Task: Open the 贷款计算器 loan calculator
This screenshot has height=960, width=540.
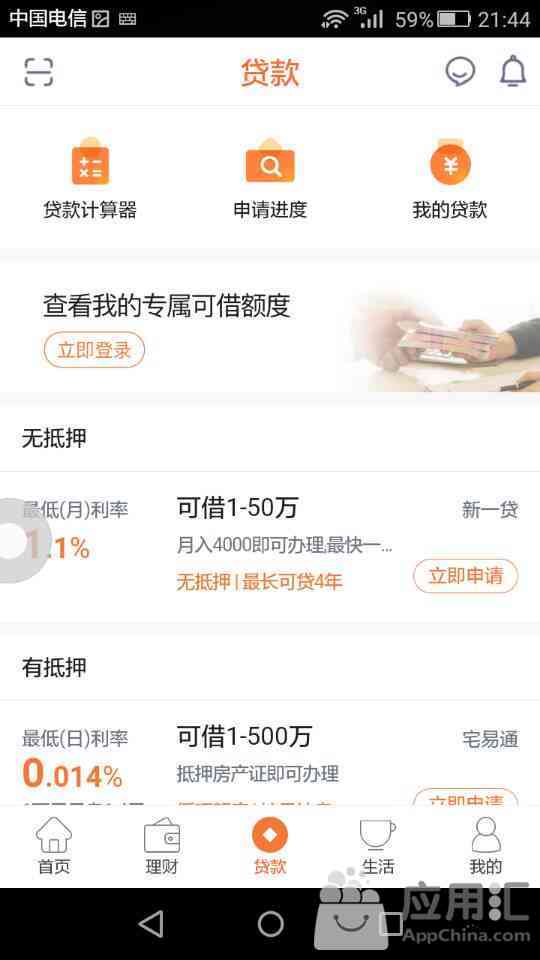Action: (90, 179)
